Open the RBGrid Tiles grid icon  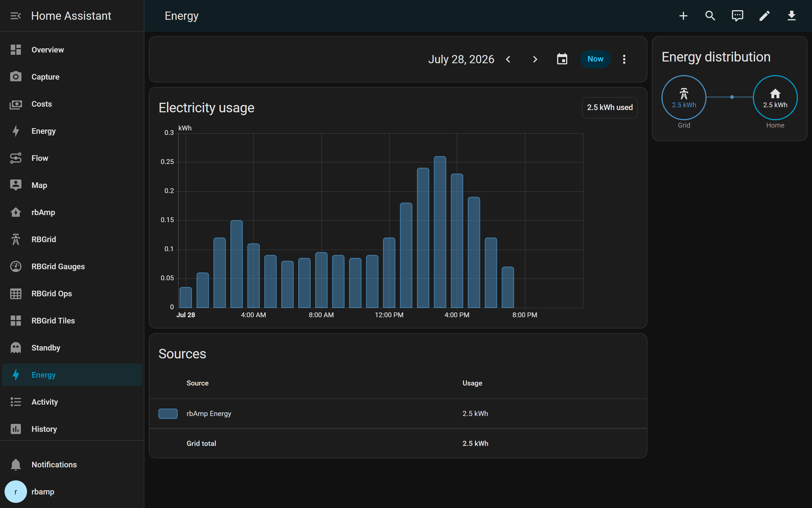pos(16,320)
